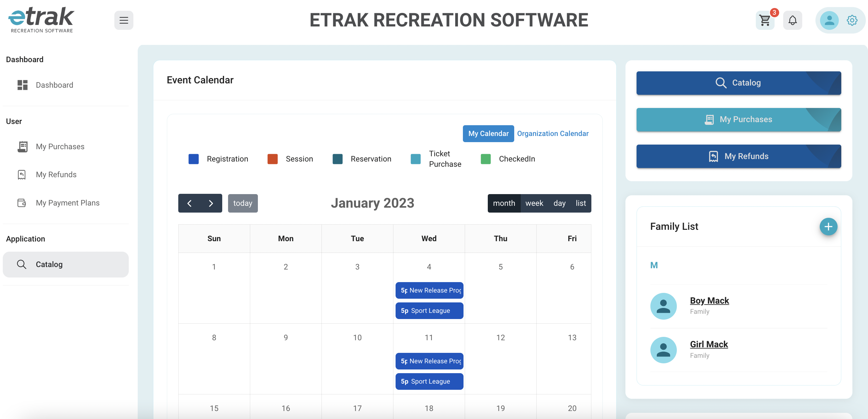
Task: Switch to the Organization Calendar tab
Action: click(x=553, y=134)
